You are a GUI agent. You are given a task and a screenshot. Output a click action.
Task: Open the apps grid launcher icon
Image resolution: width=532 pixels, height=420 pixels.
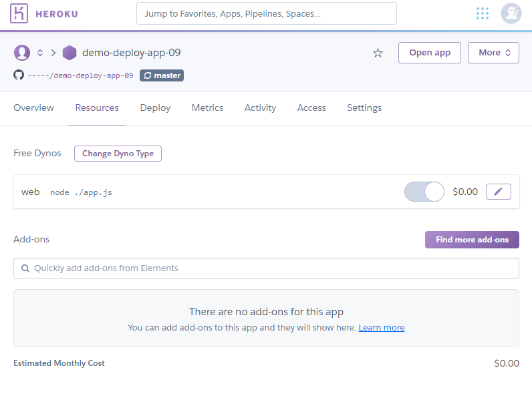(x=482, y=13)
